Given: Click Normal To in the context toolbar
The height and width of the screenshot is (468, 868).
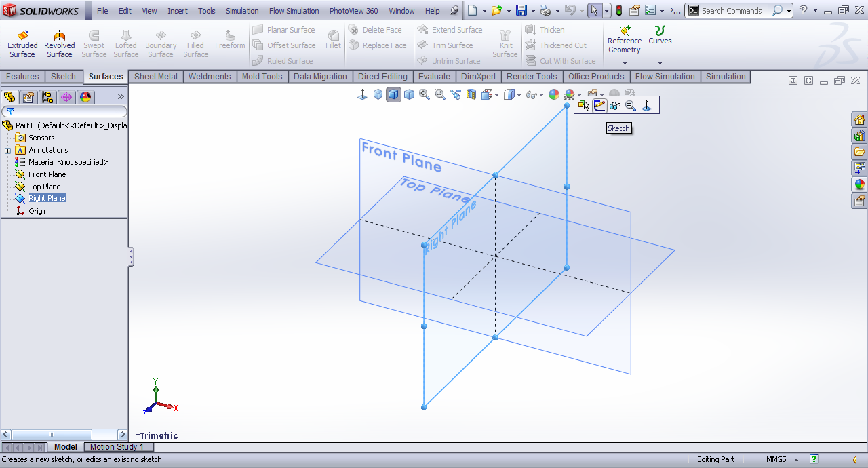Looking at the screenshot, I should 646,105.
